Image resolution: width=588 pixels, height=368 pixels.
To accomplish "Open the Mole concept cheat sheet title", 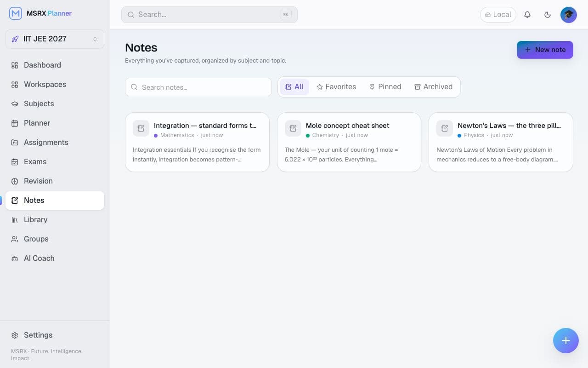I will coord(347,126).
